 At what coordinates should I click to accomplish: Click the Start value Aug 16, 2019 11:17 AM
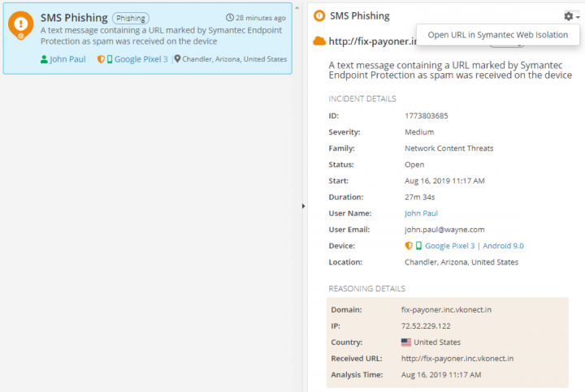(x=444, y=181)
